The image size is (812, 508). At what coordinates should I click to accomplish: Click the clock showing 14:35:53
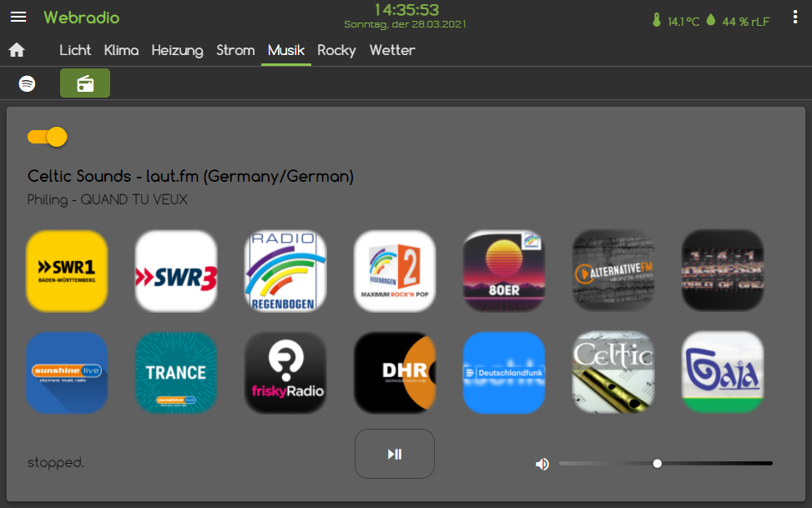pyautogui.click(x=406, y=10)
